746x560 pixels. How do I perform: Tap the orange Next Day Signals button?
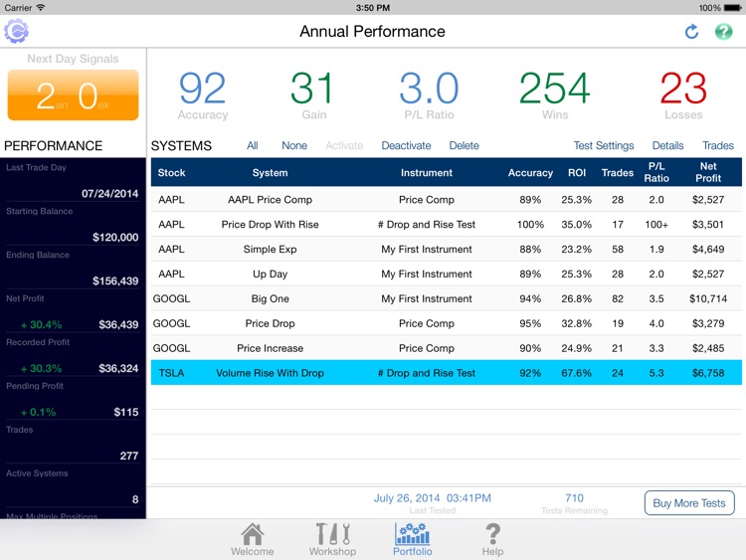point(73,95)
